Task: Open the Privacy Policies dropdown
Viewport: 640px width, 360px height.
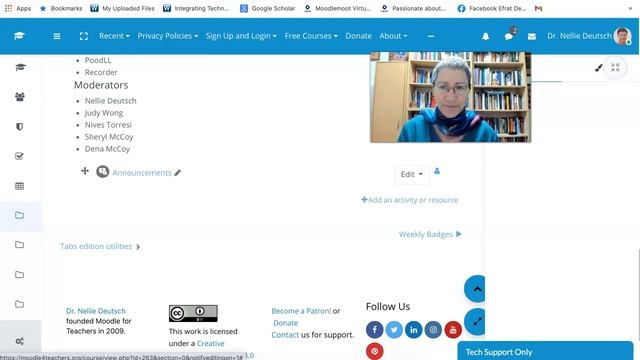Action: point(168,36)
